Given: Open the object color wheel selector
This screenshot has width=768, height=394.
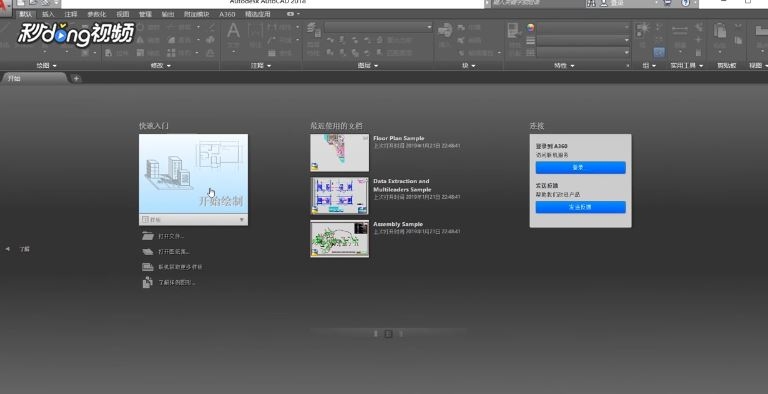Looking at the screenshot, I should click(x=530, y=28).
